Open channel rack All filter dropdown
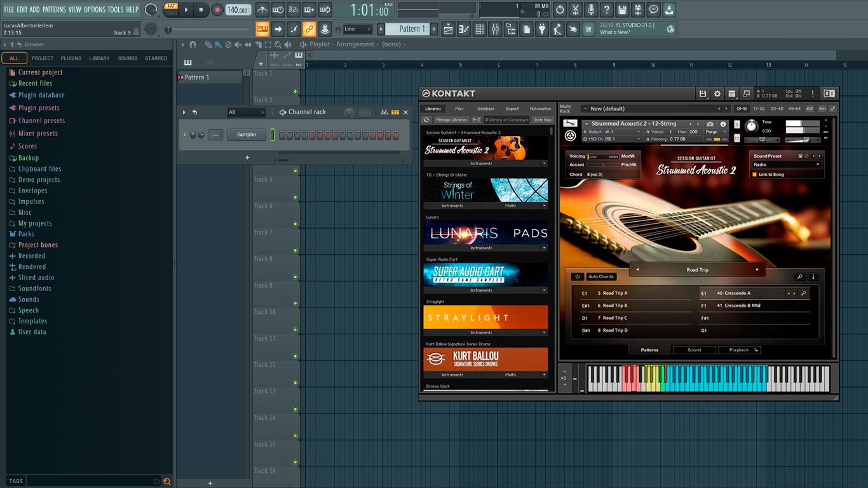Screen dimensions: 868x488 click(x=246, y=112)
